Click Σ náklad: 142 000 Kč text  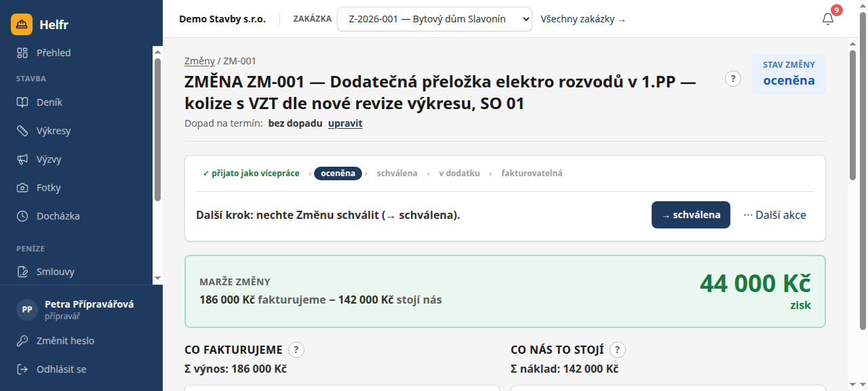564,369
